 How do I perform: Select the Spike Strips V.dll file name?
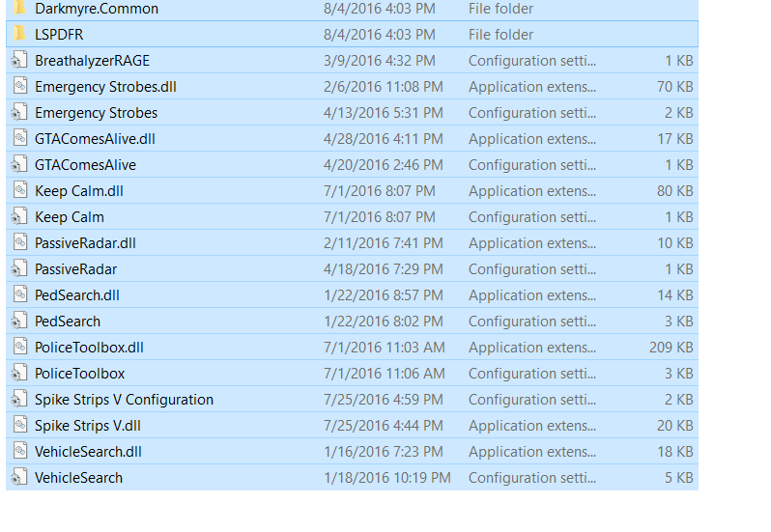[x=88, y=426]
